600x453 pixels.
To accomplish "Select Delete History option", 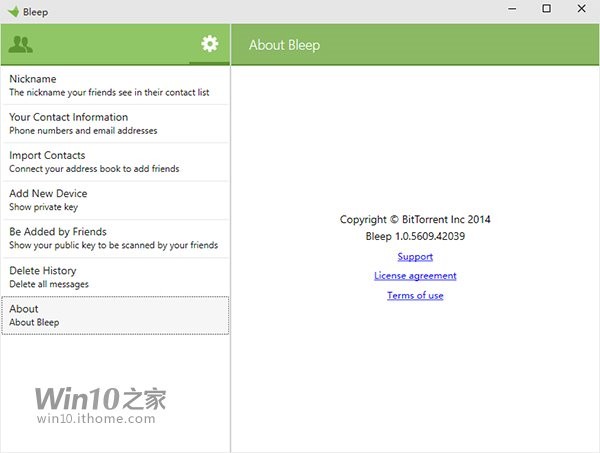I will tap(116, 277).
